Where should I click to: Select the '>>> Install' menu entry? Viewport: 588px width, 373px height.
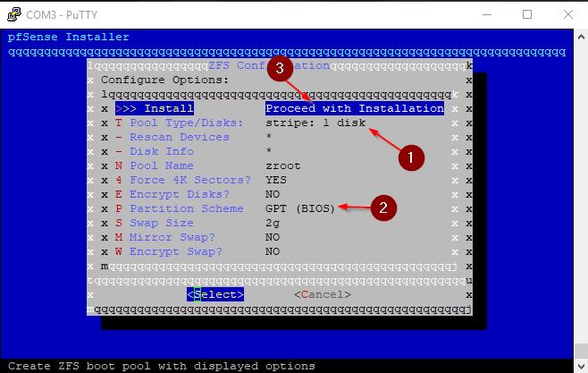(x=154, y=108)
